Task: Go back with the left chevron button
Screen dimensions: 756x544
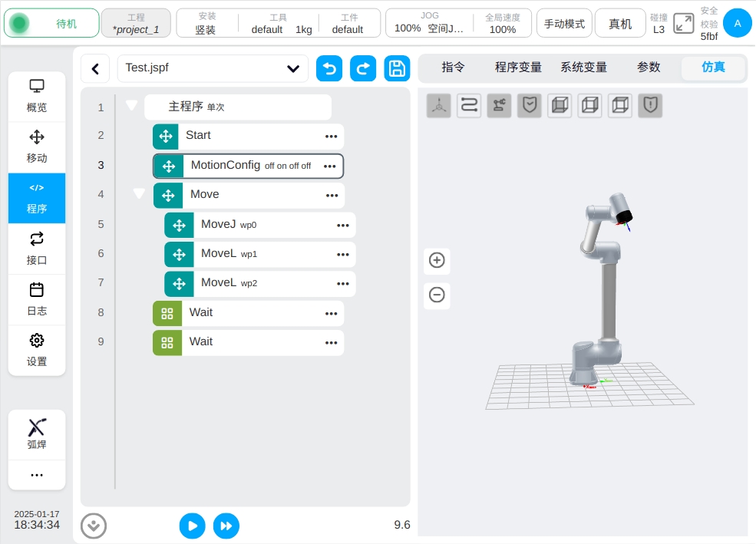Action: point(95,68)
